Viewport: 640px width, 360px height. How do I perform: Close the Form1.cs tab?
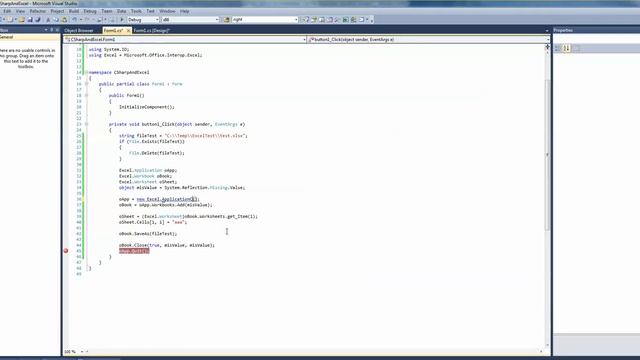[x=128, y=31]
